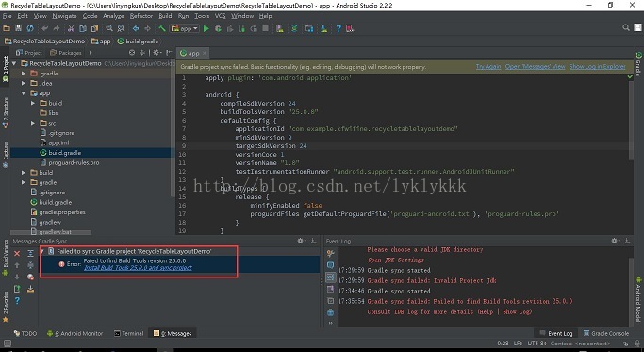Image resolution: width=644 pixels, height=352 pixels.
Task: Open the TODO tool window tab
Action: [x=25, y=333]
